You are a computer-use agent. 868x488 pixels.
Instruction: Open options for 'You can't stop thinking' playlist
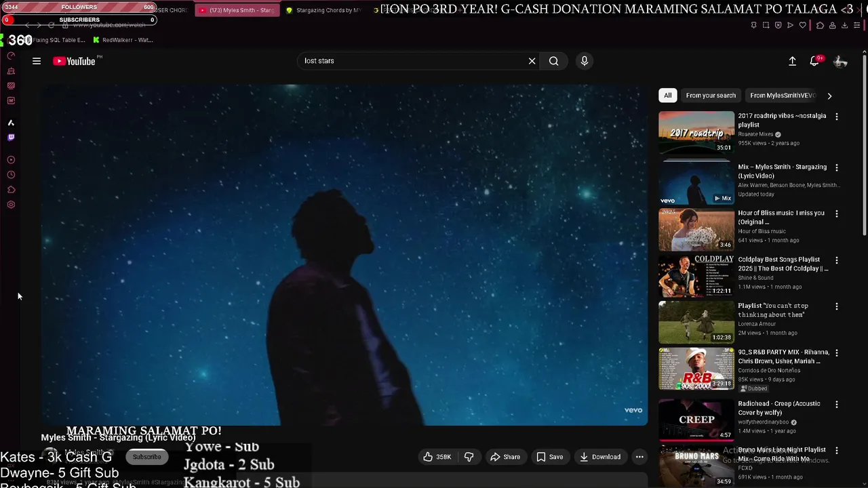837,306
